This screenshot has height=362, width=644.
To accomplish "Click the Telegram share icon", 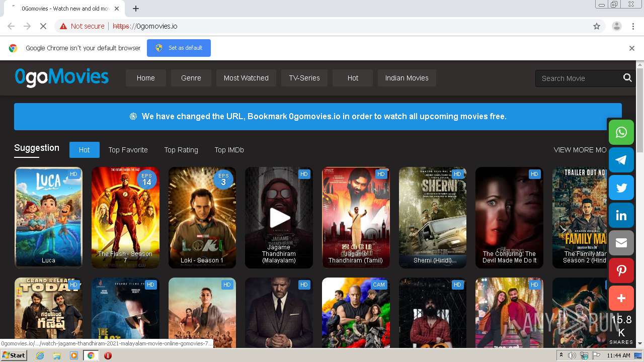I will coord(621,160).
